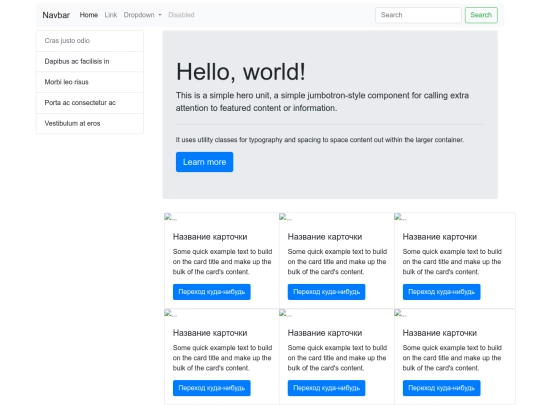
Task: Click the green Search button
Action: tap(481, 15)
